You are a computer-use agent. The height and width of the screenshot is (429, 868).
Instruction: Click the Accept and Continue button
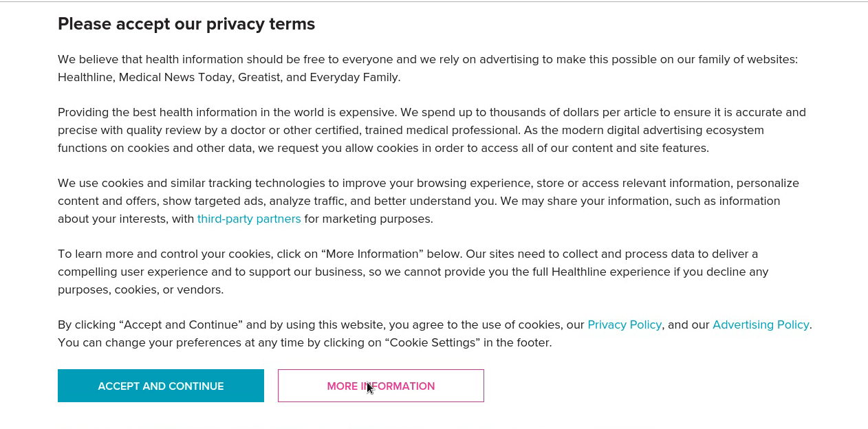161,386
